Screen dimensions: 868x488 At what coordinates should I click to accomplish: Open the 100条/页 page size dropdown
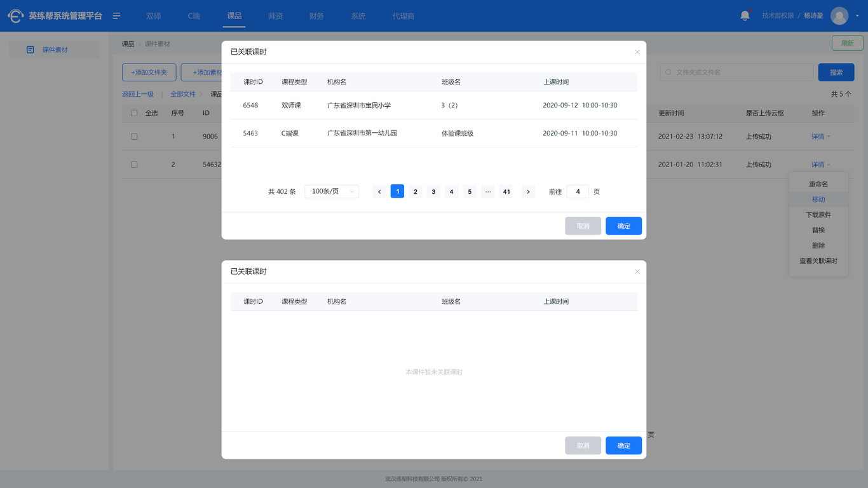click(332, 191)
